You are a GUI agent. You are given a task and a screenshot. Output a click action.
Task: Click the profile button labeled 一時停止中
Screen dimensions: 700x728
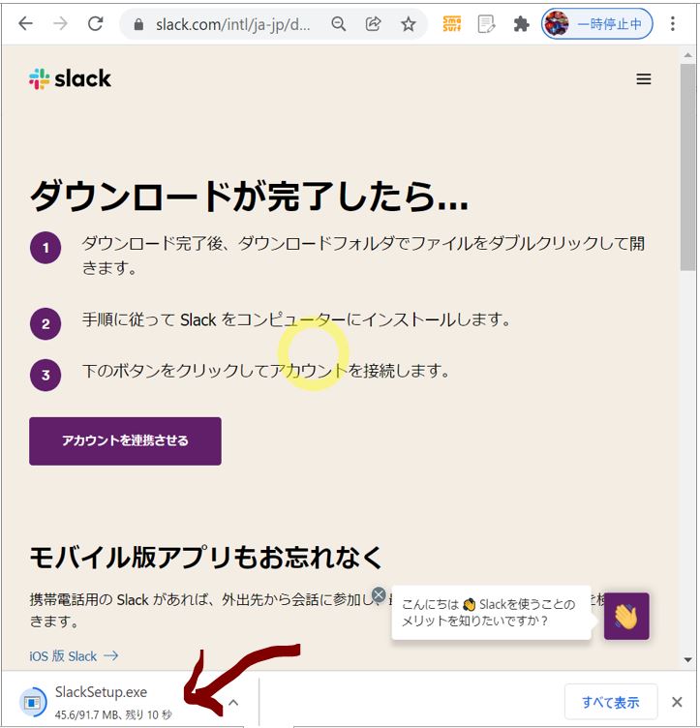click(x=596, y=24)
